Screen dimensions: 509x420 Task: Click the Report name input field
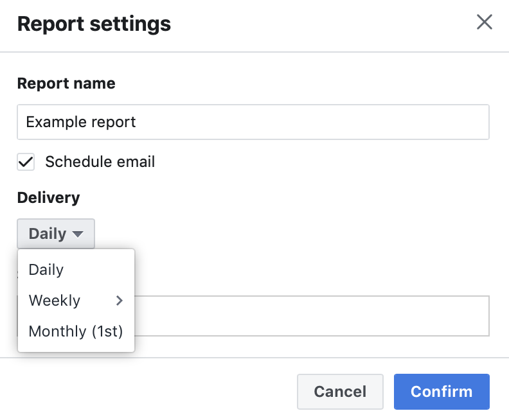click(x=253, y=122)
